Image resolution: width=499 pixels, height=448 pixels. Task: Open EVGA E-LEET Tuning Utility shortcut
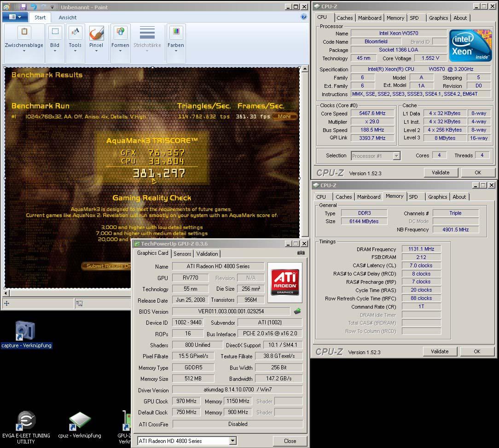coord(26,427)
